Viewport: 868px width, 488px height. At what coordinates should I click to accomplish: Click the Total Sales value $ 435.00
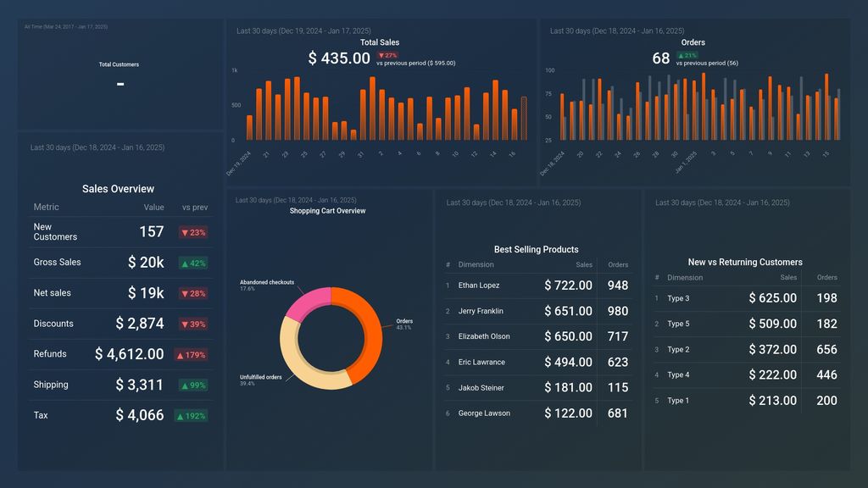339,58
